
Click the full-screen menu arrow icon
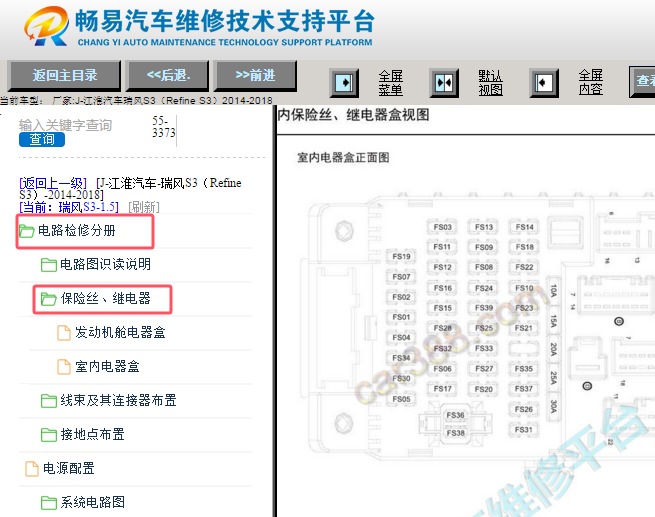click(344, 83)
